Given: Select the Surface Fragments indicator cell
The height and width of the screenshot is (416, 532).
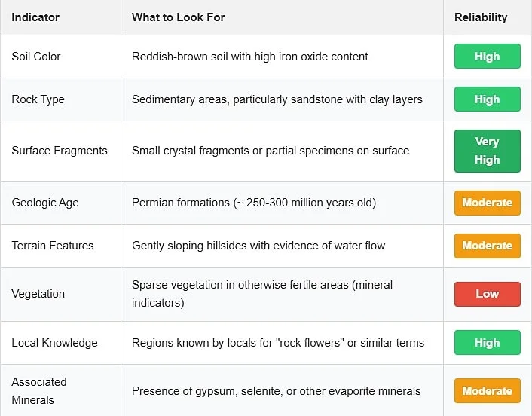Looking at the screenshot, I should [60, 151].
